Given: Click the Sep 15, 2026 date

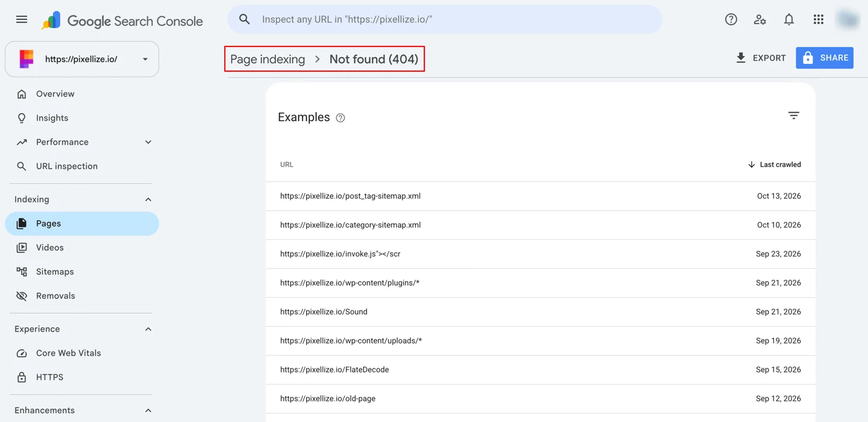Looking at the screenshot, I should (778, 370).
